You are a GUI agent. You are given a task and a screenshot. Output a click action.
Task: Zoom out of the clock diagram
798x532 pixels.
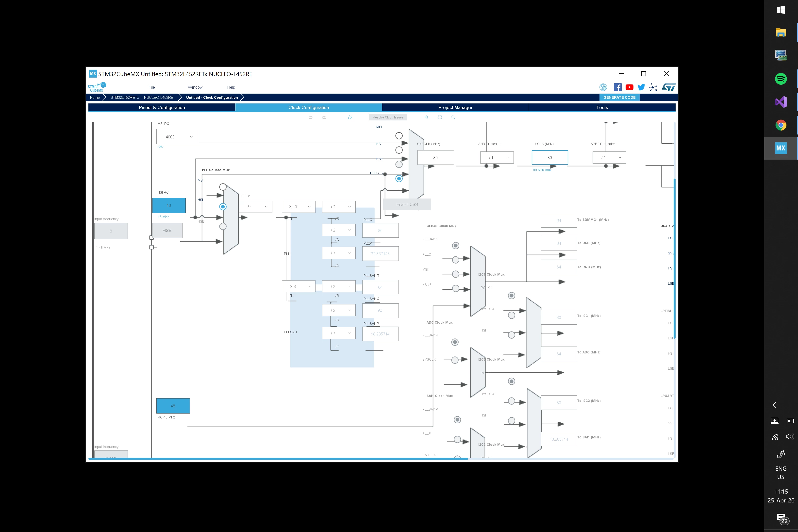pos(453,117)
